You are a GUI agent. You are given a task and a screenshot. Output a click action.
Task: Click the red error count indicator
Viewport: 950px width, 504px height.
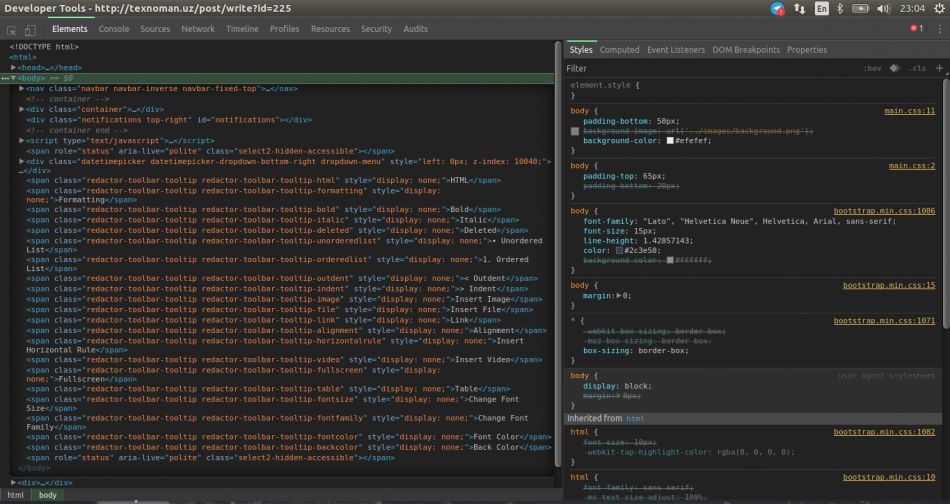[916, 29]
